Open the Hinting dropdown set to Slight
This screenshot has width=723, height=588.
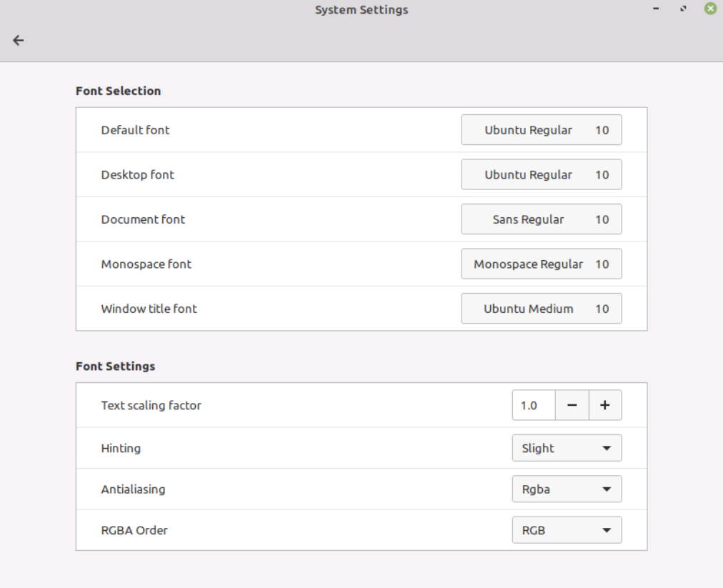tap(567, 448)
